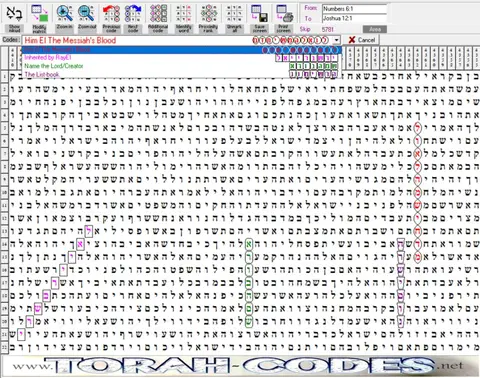
Task: Click the 'From' label
Action: click(x=311, y=7)
